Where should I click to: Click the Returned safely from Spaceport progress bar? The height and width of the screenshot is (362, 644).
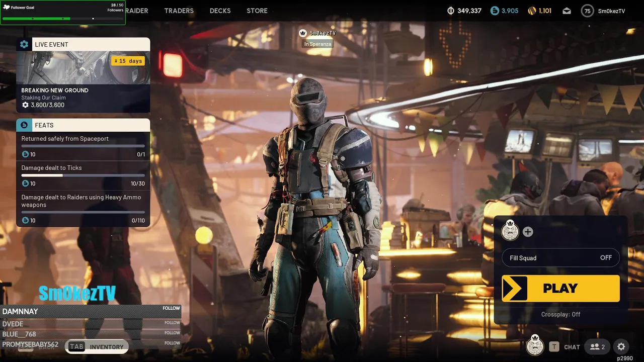pyautogui.click(x=83, y=146)
